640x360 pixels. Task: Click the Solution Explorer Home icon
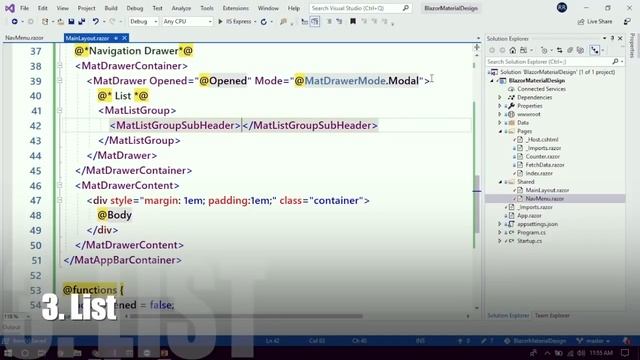click(513, 50)
